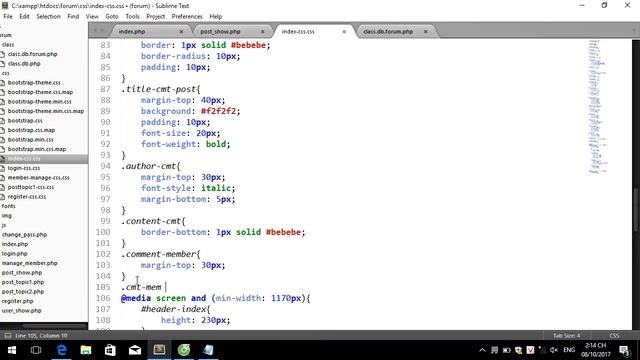Image resolution: width=640 pixels, height=360 pixels.
Task: Open class.db.php in the sidebar
Action: coord(24,64)
